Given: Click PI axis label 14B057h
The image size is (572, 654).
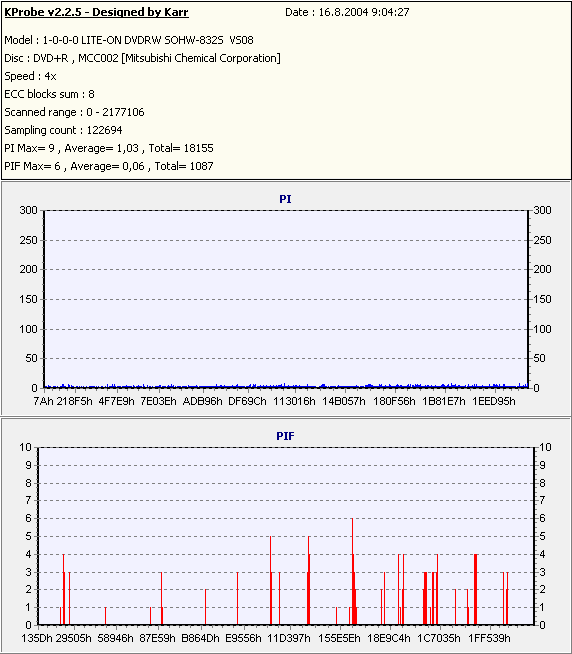Looking at the screenshot, I should [343, 401].
